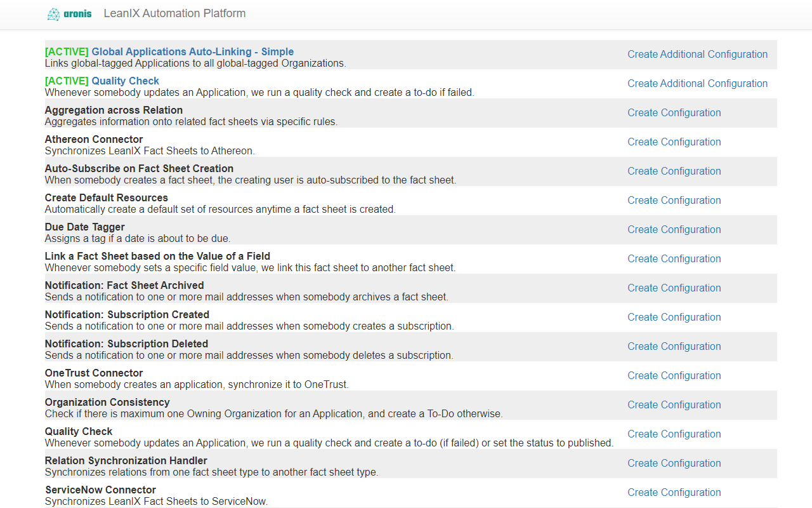Create configuration for Notification: Subscription Created

pyautogui.click(x=674, y=317)
